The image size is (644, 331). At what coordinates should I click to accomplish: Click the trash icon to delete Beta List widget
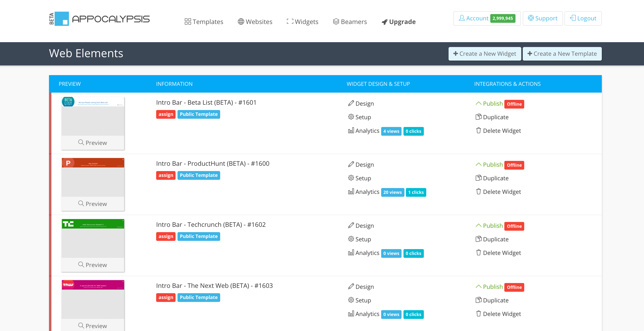tap(478, 130)
